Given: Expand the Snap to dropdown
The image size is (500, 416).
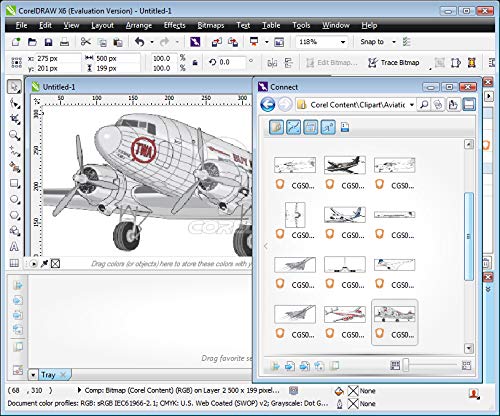Looking at the screenshot, I should click(x=394, y=42).
